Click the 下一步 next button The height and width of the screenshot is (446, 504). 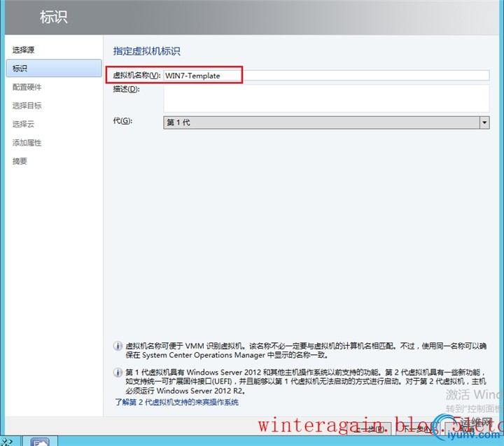coord(419,428)
